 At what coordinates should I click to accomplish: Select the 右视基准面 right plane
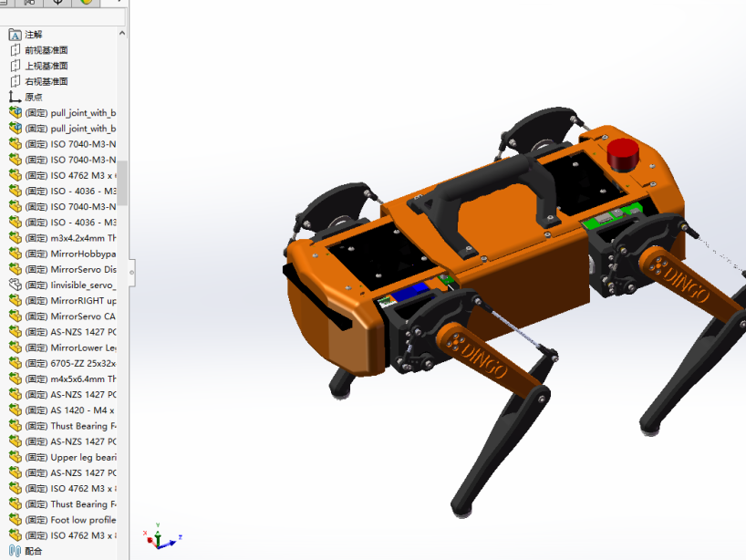(x=46, y=81)
